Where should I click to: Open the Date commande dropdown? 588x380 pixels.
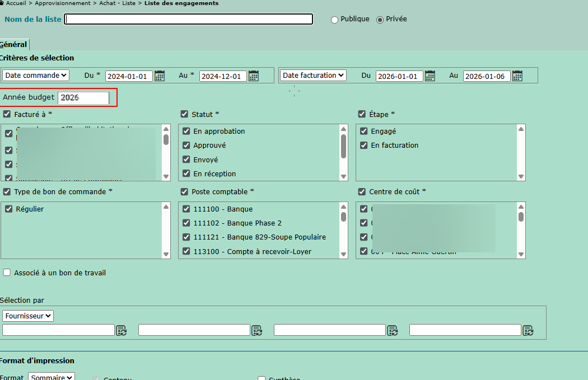tap(36, 75)
